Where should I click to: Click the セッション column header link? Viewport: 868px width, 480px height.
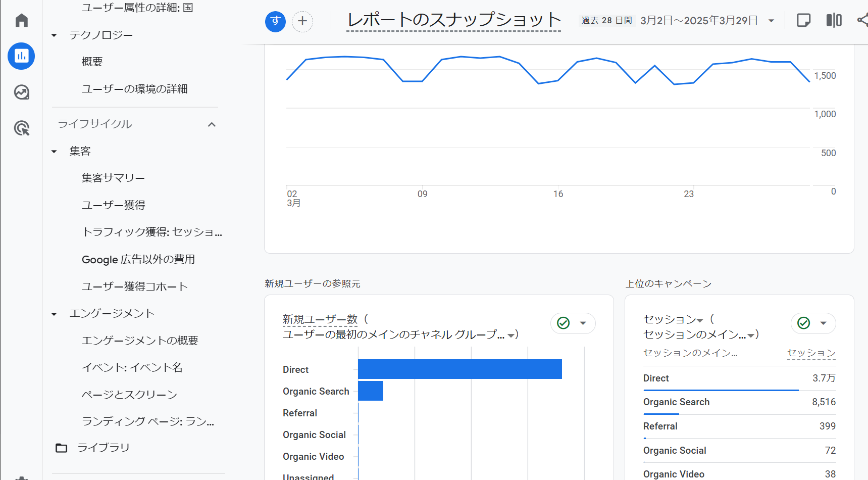811,353
